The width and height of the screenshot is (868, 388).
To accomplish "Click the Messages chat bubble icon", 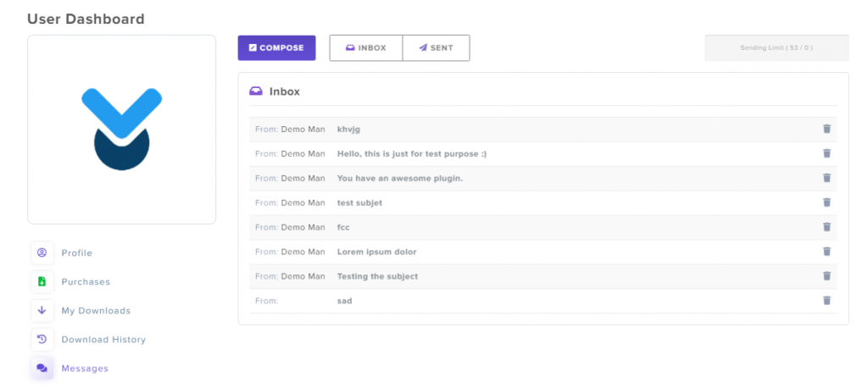I will (x=42, y=368).
